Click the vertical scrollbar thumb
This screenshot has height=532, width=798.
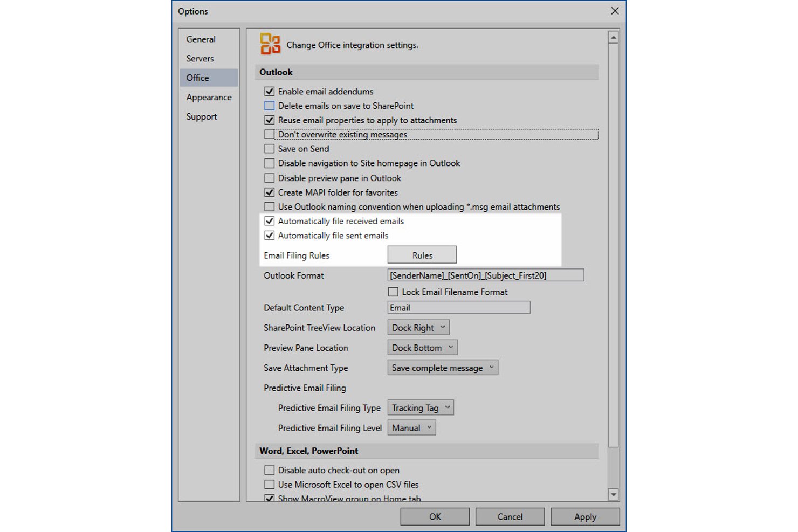613,245
